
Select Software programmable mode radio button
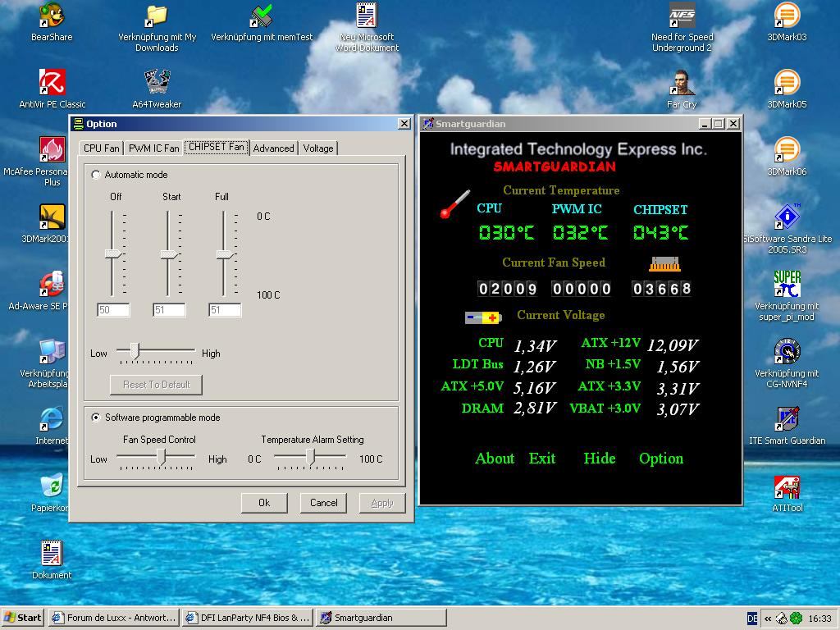96,418
